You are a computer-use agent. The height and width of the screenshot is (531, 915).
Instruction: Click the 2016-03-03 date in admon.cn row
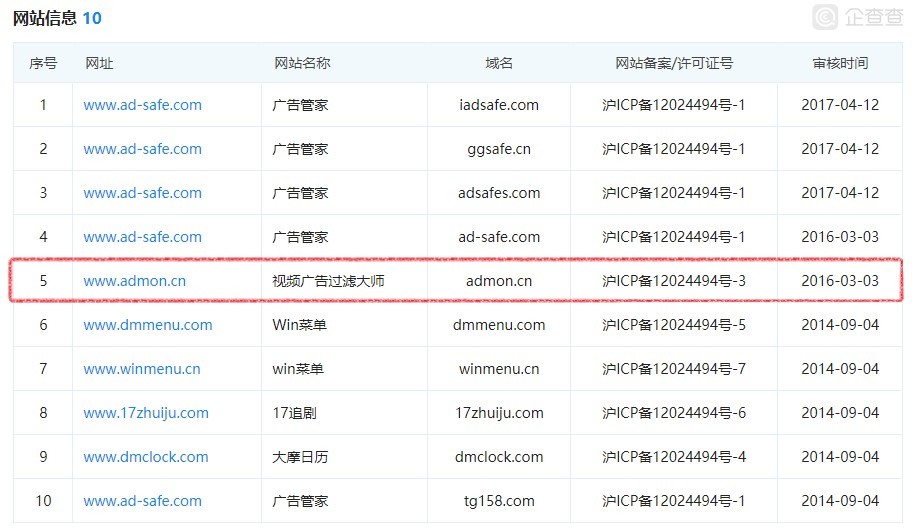tap(840, 281)
